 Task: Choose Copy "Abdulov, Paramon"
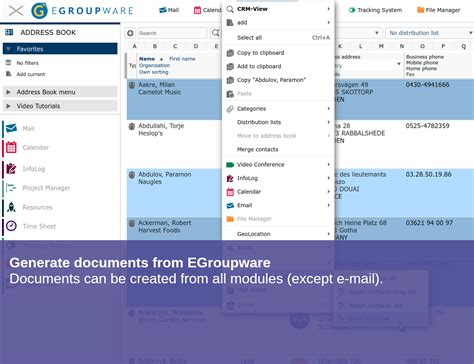(278, 80)
